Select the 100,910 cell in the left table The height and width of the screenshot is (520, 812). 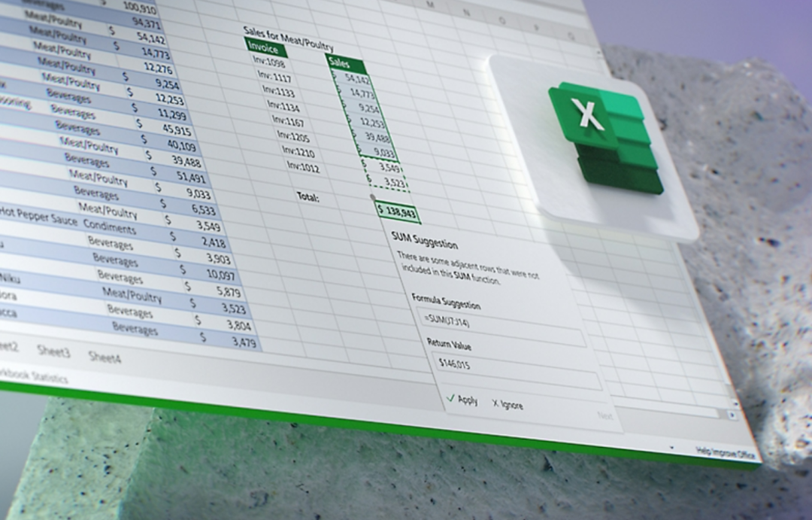[139, 8]
